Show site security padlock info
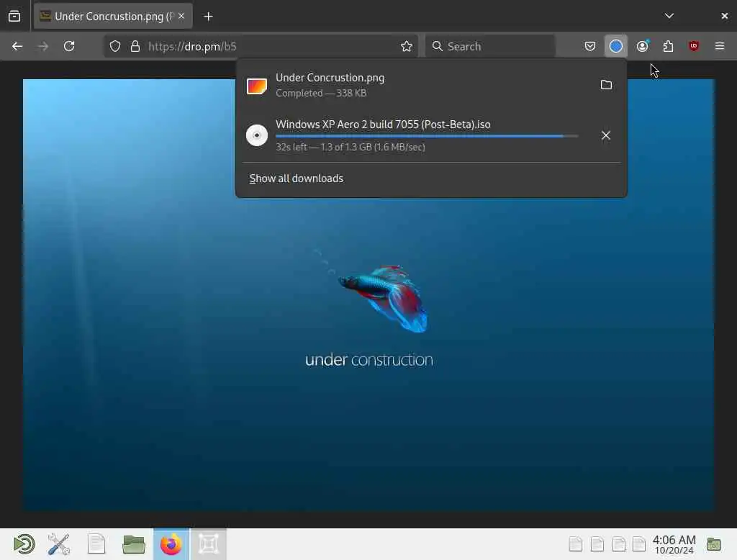This screenshot has height=560, width=737. (x=135, y=46)
